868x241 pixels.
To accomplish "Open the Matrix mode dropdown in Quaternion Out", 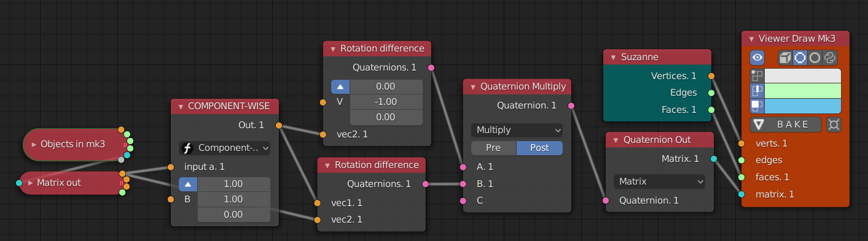I will click(659, 182).
